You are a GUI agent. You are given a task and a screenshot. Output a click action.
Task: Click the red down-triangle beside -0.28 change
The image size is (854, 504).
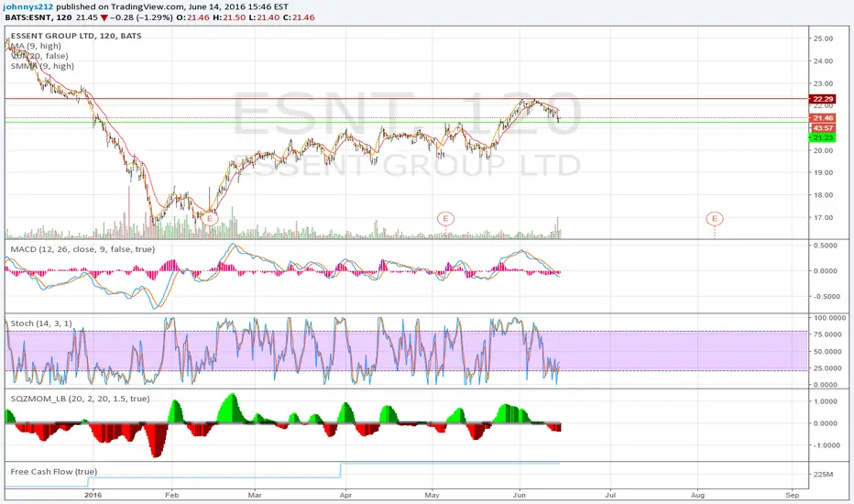(x=104, y=17)
